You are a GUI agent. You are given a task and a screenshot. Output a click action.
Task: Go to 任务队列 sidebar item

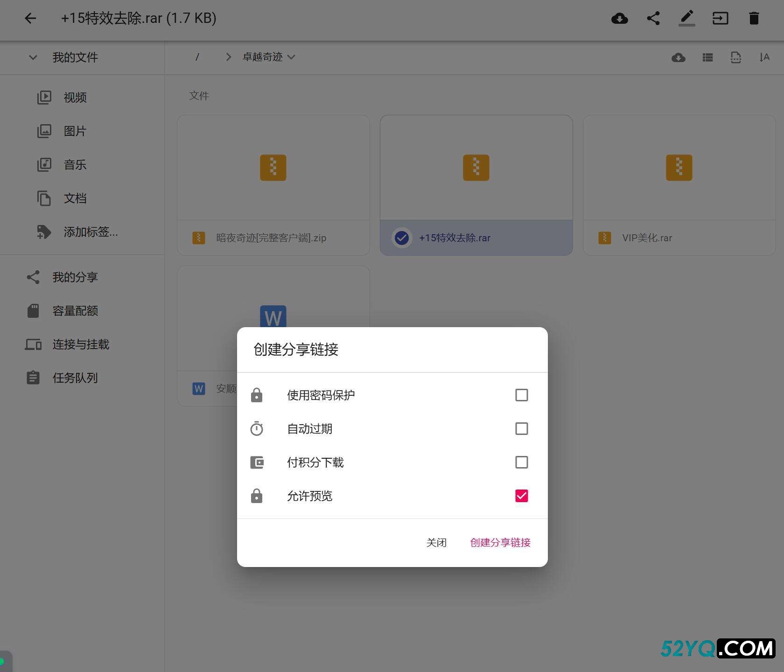(x=75, y=378)
